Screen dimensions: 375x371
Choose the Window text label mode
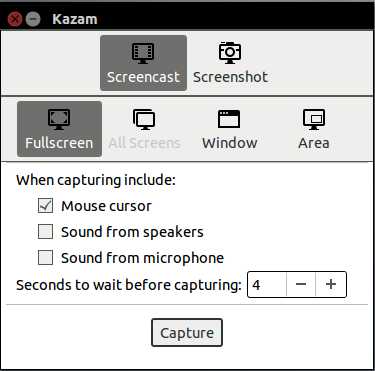(x=230, y=143)
